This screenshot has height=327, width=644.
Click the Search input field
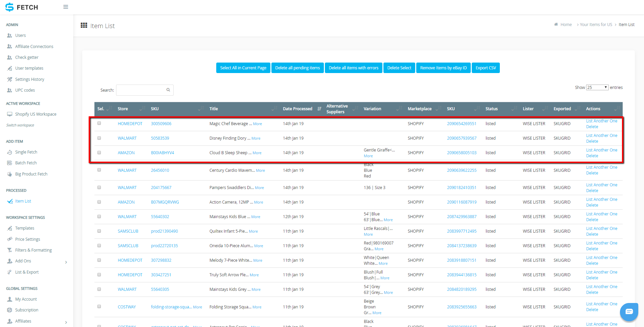click(x=145, y=90)
